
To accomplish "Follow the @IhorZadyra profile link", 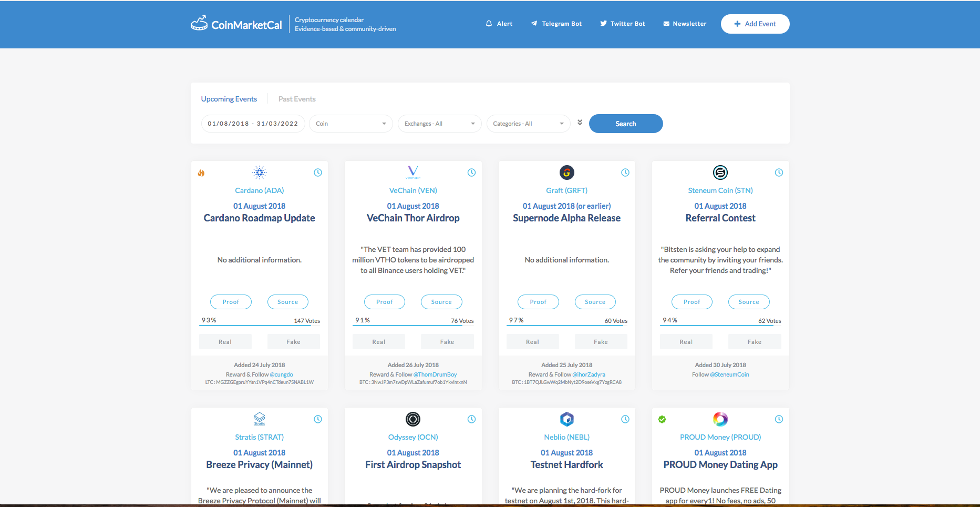I will 589,374.
